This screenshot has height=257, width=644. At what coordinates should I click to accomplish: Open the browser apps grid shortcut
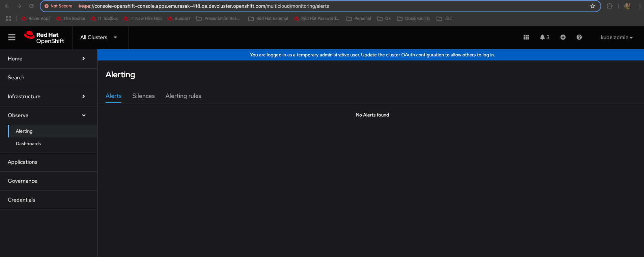[x=8, y=19]
